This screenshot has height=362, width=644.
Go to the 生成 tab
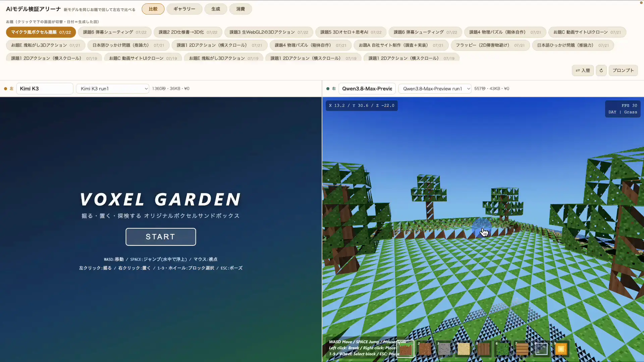tap(216, 9)
